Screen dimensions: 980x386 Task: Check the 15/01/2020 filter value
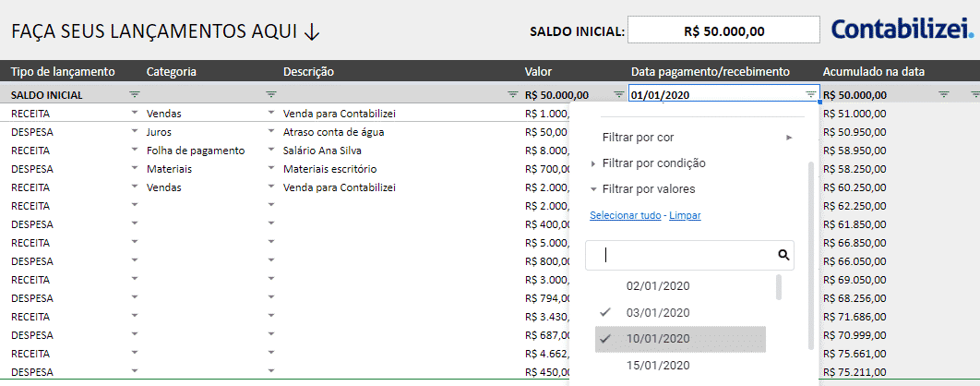(x=658, y=366)
